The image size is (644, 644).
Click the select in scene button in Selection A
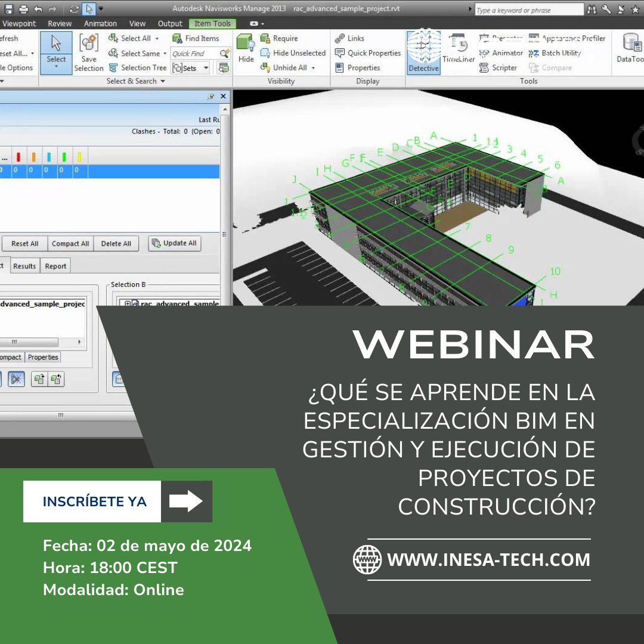point(56,379)
